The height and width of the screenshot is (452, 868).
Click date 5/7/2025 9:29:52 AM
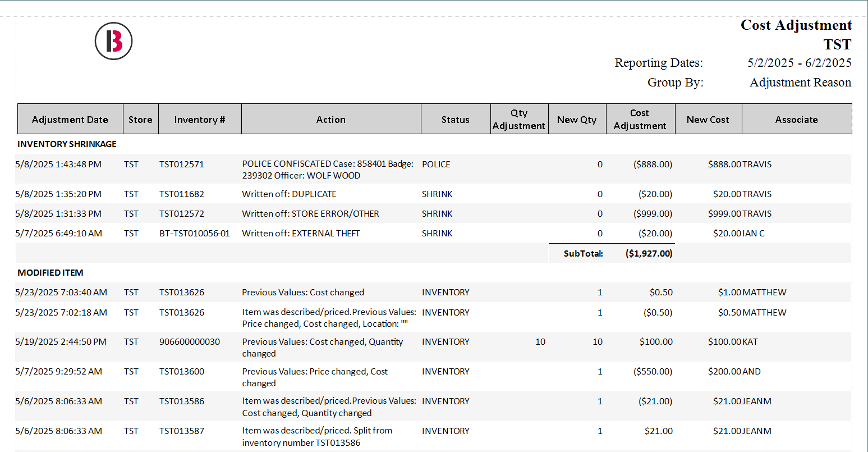(x=58, y=371)
